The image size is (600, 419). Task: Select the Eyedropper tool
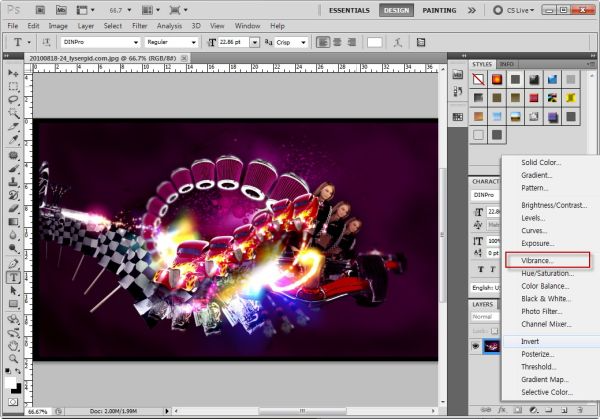tap(13, 140)
